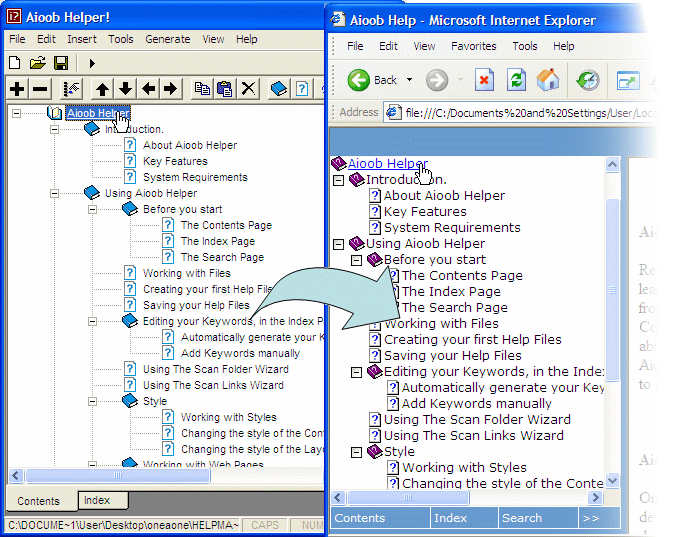Viewport: 691px width, 537px height.
Task: Open the Favorites menu in Internet Explorer
Action: point(473,46)
